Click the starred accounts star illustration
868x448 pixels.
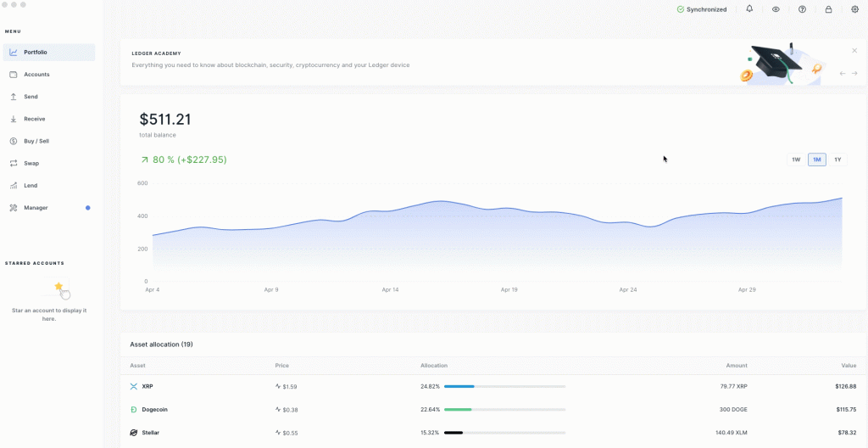coord(58,287)
